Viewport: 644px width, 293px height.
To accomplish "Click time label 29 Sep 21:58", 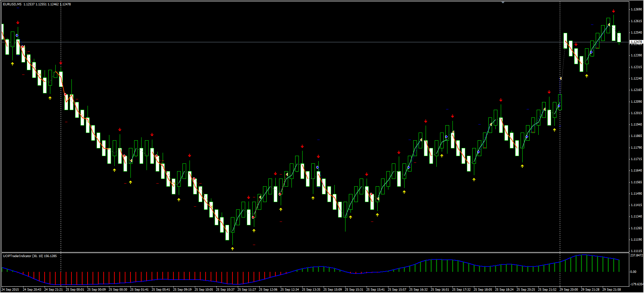I will pos(611,289).
